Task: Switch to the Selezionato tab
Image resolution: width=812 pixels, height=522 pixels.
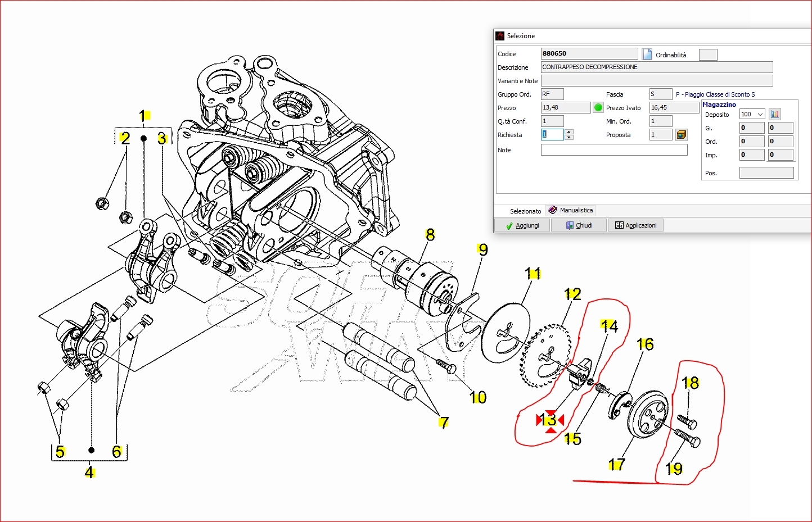Action: click(x=525, y=211)
